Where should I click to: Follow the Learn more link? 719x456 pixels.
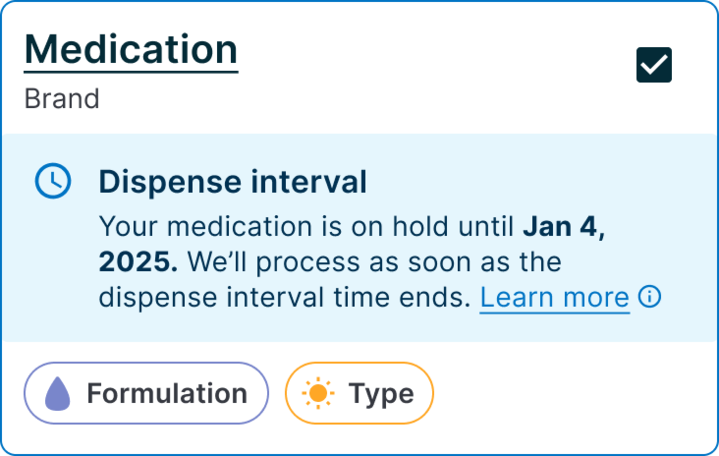(x=554, y=298)
